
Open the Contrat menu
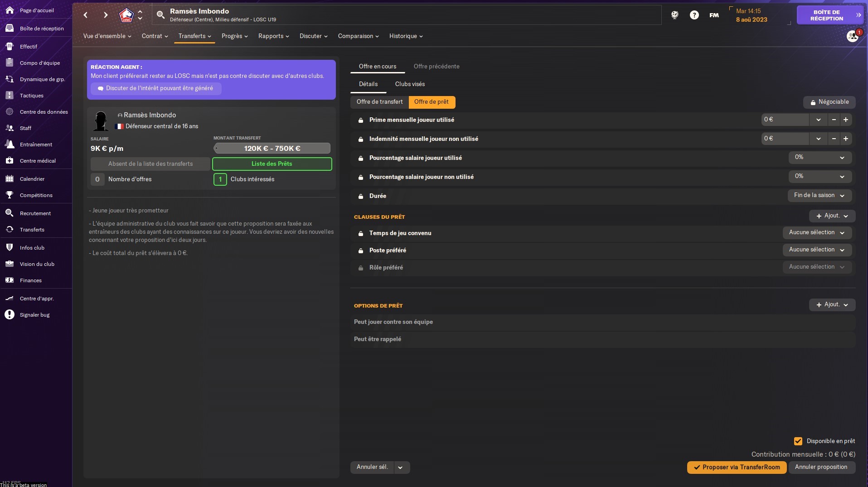[x=155, y=36]
